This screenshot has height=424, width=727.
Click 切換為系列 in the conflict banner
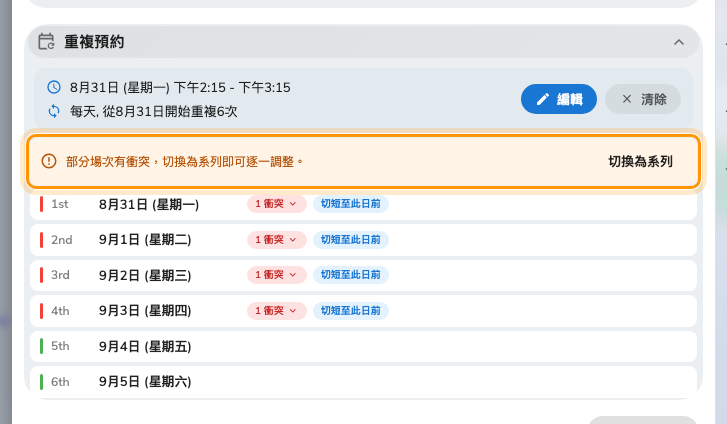point(640,161)
